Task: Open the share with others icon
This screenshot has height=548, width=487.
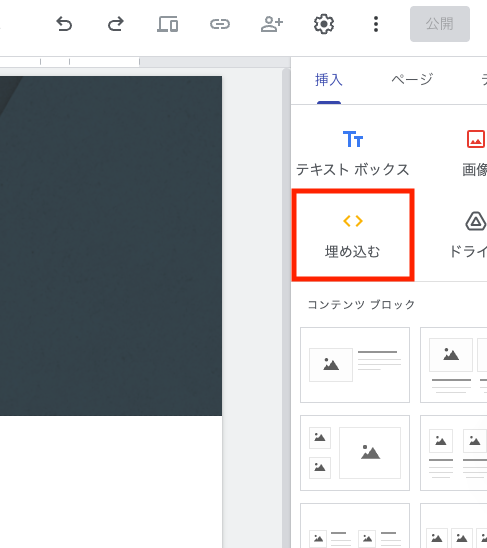Action: click(x=272, y=24)
